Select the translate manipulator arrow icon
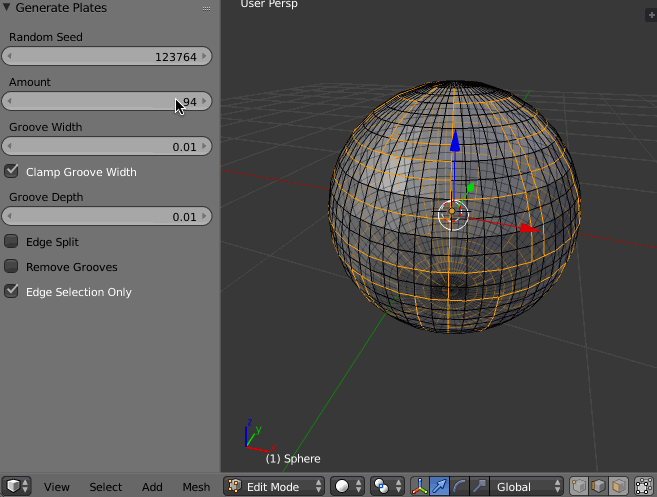Screen dimensions: 657x497 [439, 487]
